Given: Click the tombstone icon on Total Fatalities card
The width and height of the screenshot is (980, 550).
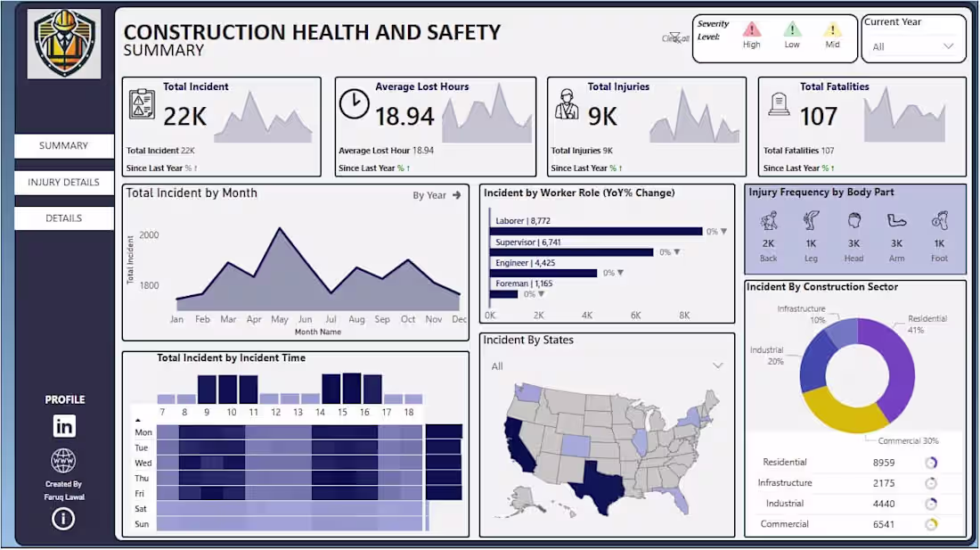Looking at the screenshot, I should click(x=778, y=104).
